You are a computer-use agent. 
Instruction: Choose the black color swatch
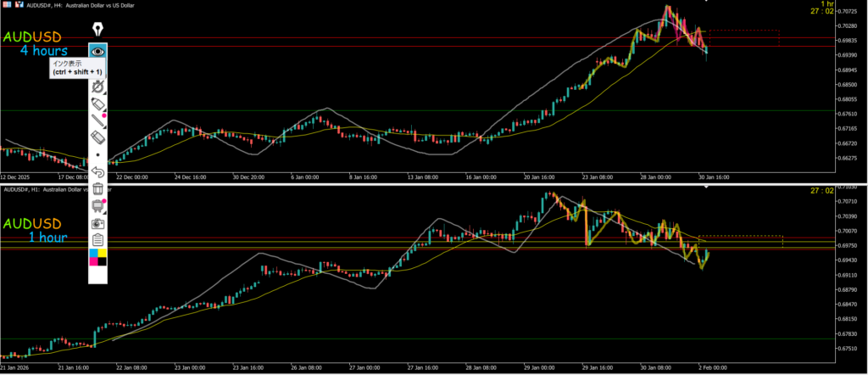pyautogui.click(x=103, y=261)
